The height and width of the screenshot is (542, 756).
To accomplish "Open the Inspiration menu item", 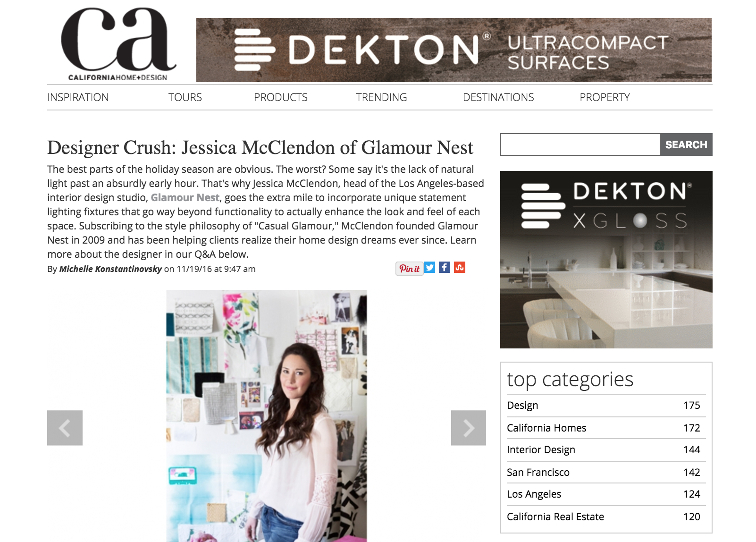I will coord(78,97).
